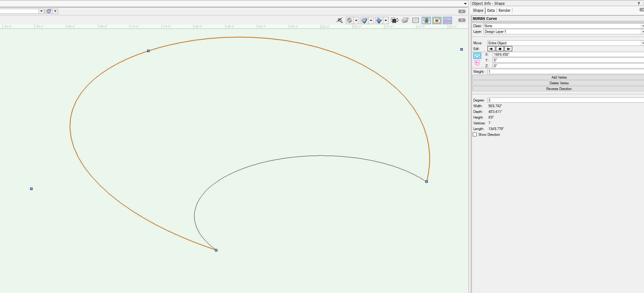
Task: Click the Y coordinate field
Action: tap(568, 60)
